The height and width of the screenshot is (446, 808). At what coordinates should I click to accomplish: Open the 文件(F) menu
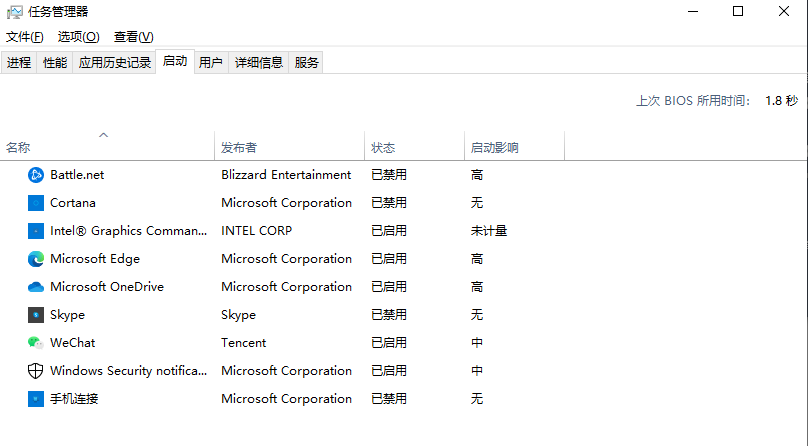(x=25, y=37)
